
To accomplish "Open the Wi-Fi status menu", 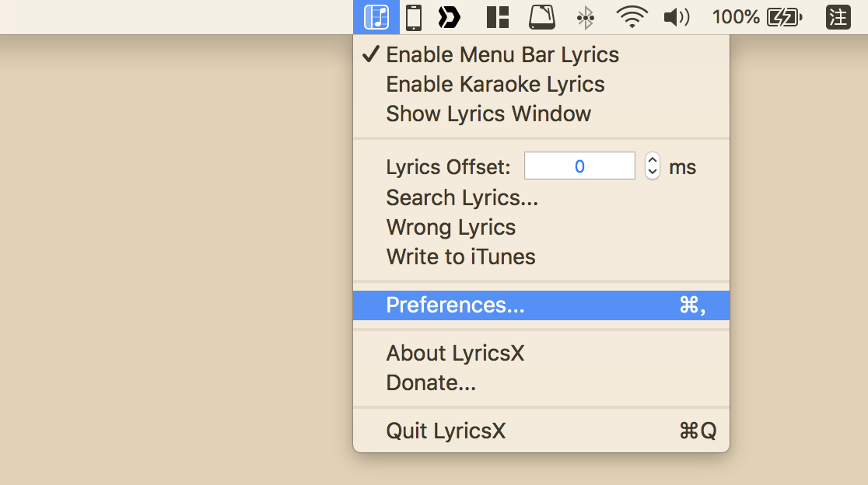I will click(x=632, y=17).
